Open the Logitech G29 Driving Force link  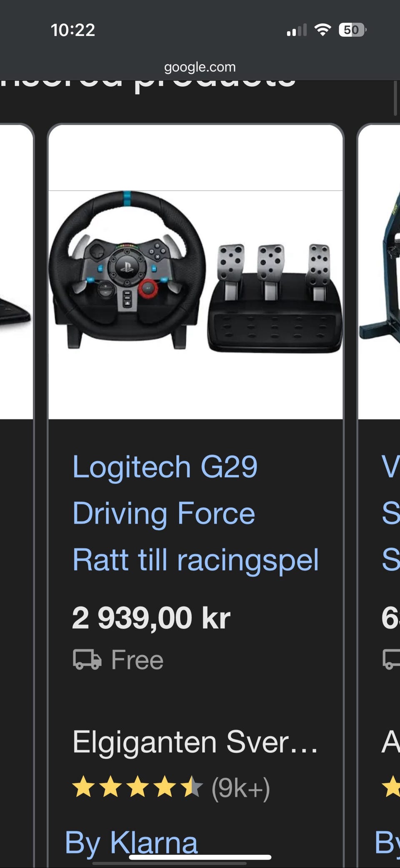195,513
